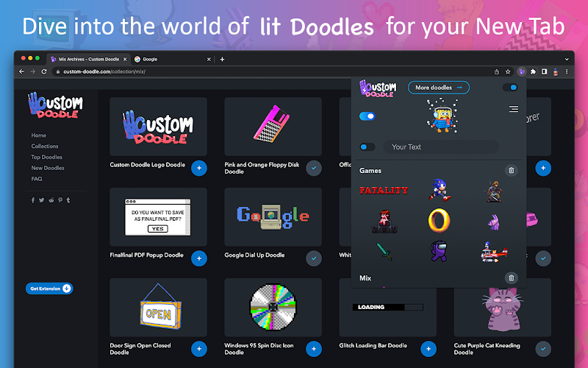Click the Mix section trash icon
588x368 pixels.
point(511,278)
